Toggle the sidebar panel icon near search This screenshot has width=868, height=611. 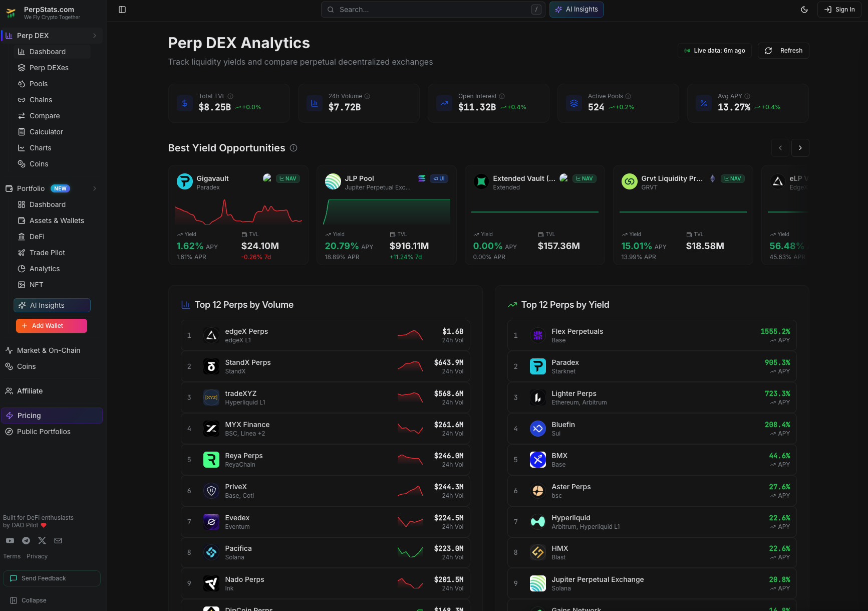[122, 9]
